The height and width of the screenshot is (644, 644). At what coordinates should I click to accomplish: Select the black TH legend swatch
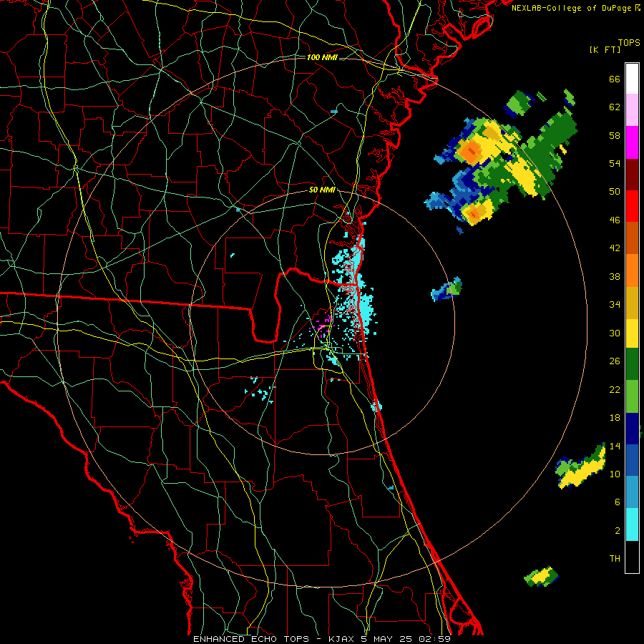coord(632,557)
